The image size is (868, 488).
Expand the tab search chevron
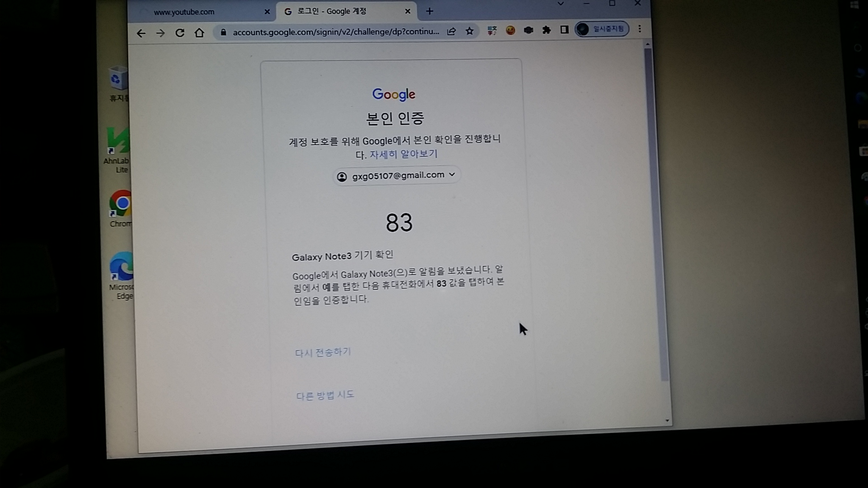tap(560, 4)
